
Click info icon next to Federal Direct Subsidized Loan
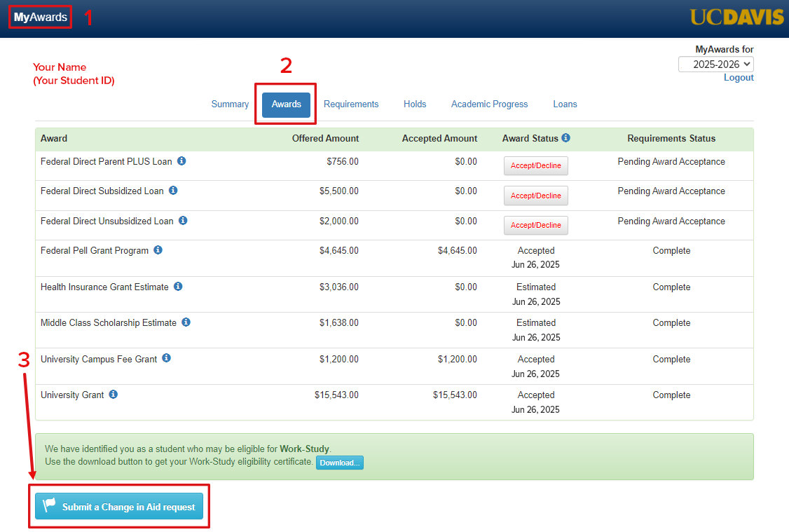coord(173,191)
